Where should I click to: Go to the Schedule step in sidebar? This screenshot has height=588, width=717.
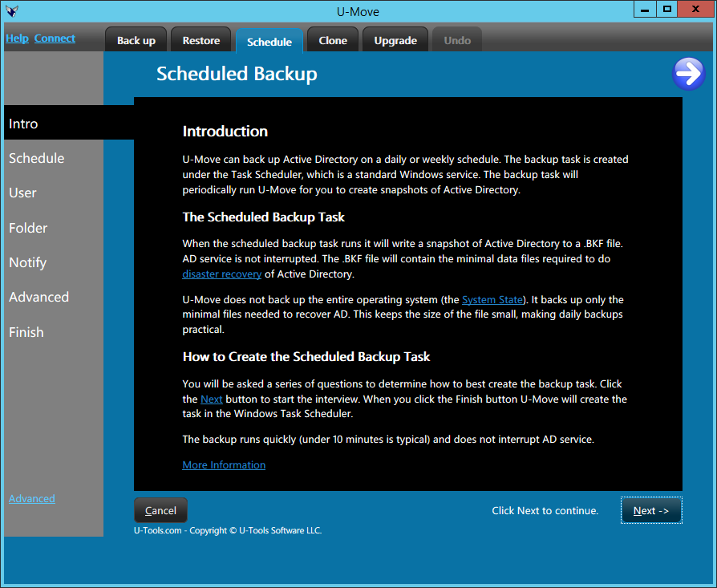pos(37,158)
